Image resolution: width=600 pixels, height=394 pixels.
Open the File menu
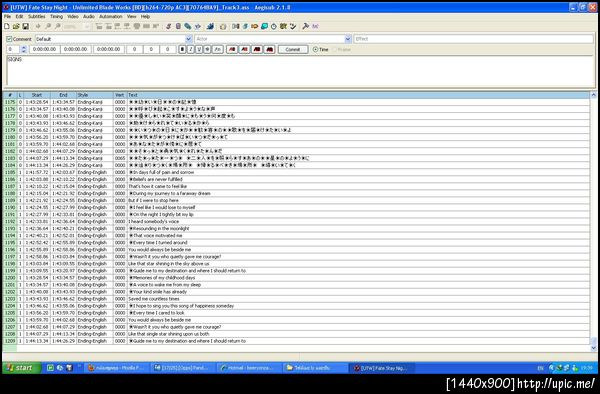tap(7, 16)
